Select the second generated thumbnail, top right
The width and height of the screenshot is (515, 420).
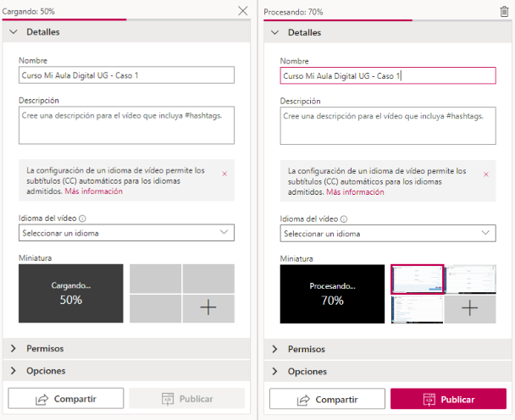(470, 279)
